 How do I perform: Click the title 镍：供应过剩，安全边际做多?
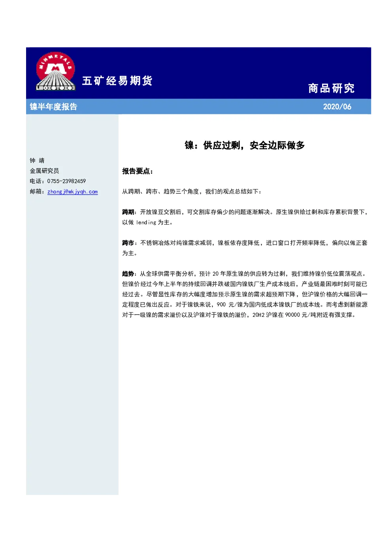[x=245, y=146]
